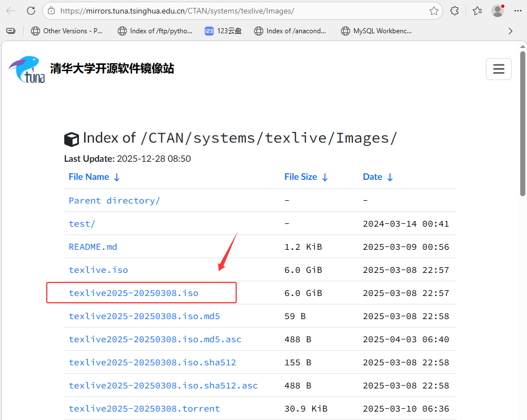Go up to the Parent directory/

[114, 201]
